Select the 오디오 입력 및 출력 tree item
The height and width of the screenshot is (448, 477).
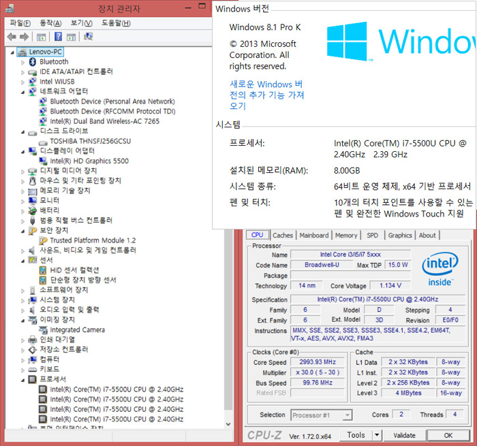point(70,310)
